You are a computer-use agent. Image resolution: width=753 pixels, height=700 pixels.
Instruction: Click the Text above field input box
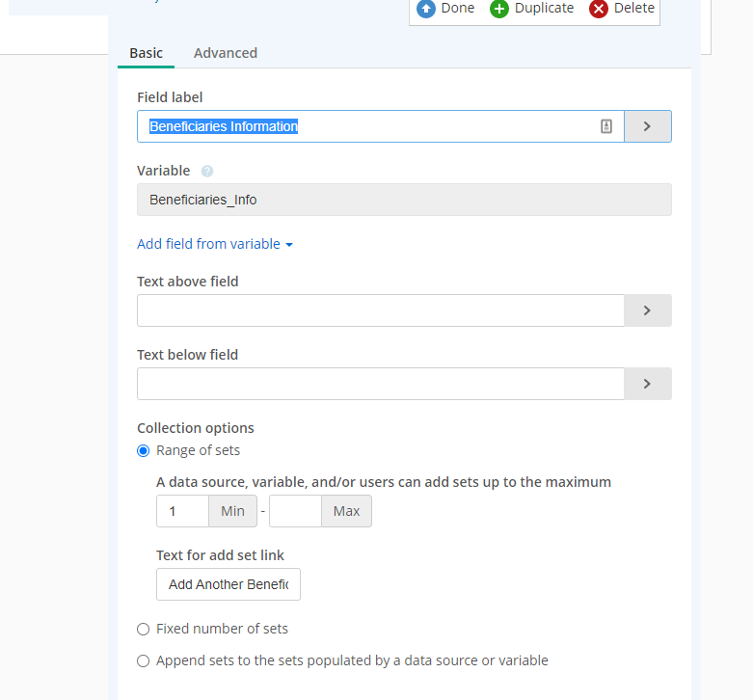click(x=380, y=310)
